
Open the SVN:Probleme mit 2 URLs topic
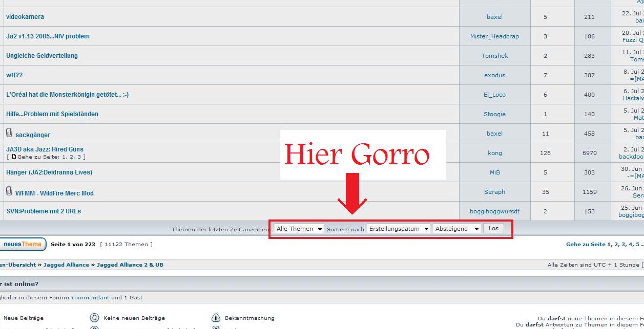[44, 211]
